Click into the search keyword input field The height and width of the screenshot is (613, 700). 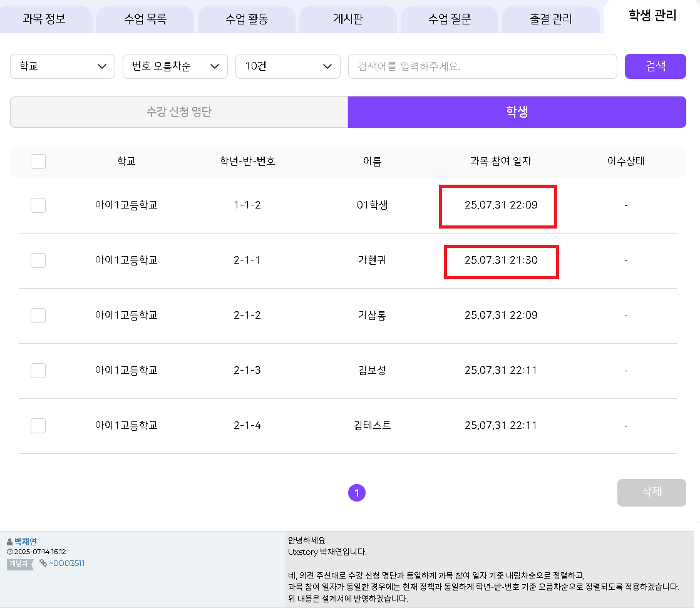click(482, 66)
